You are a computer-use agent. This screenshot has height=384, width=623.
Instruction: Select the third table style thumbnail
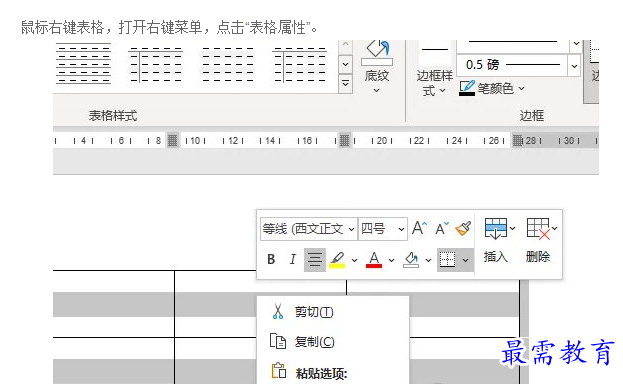(x=228, y=64)
